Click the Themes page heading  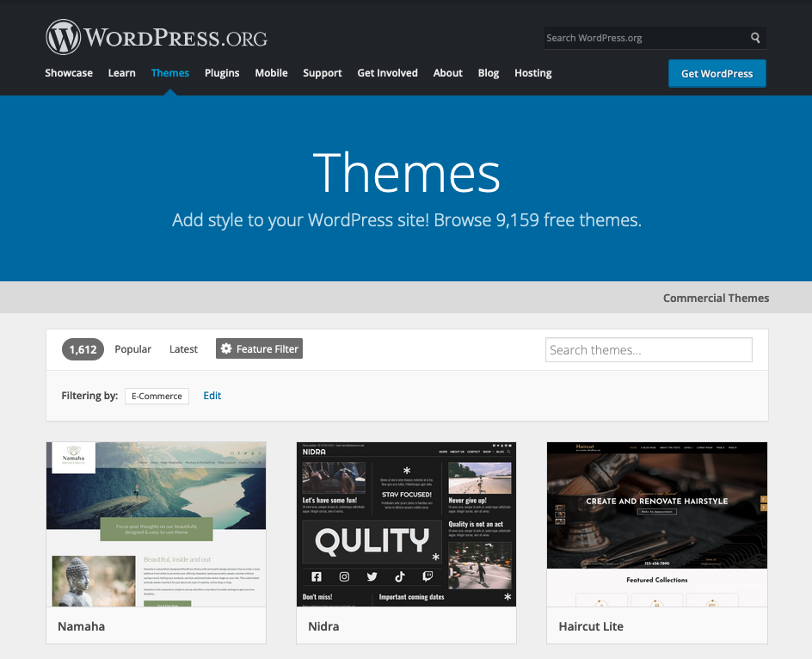tap(407, 173)
